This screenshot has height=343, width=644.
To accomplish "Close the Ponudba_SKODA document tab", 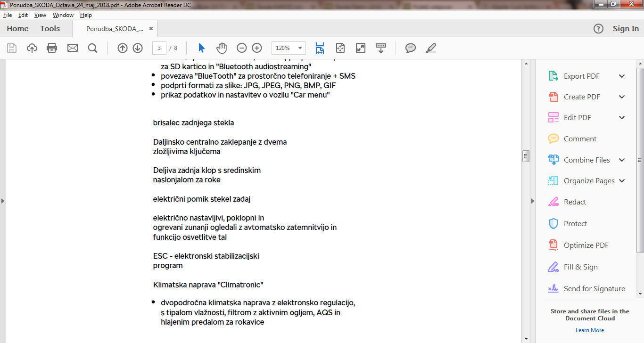I will pyautogui.click(x=151, y=29).
